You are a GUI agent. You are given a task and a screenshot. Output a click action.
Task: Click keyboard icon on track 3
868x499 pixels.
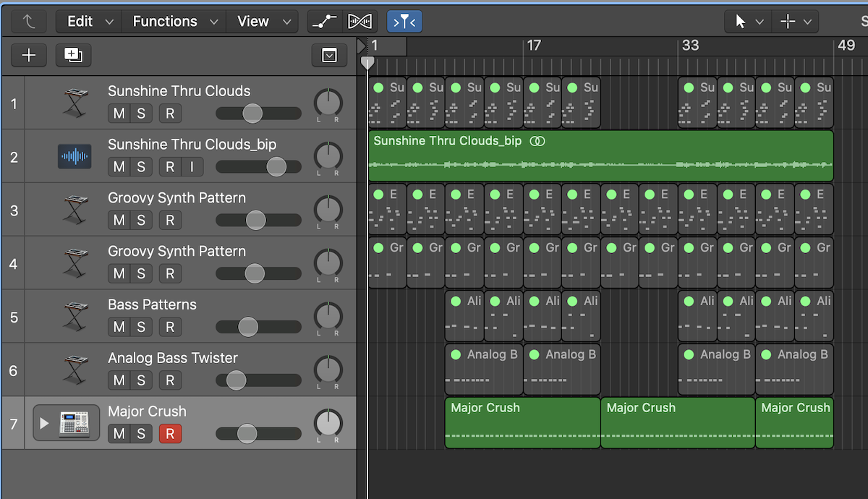pos(75,210)
